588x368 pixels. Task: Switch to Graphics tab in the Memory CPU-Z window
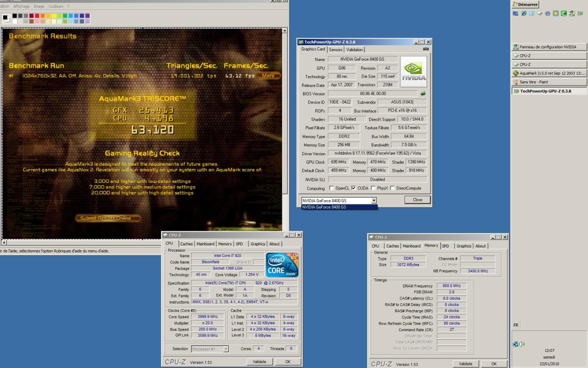click(x=464, y=246)
